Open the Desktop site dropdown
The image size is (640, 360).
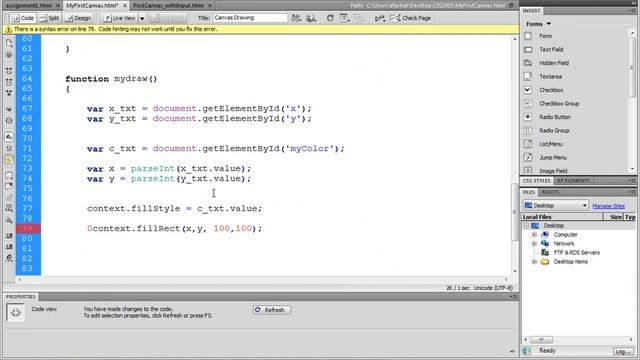pyautogui.click(x=556, y=205)
